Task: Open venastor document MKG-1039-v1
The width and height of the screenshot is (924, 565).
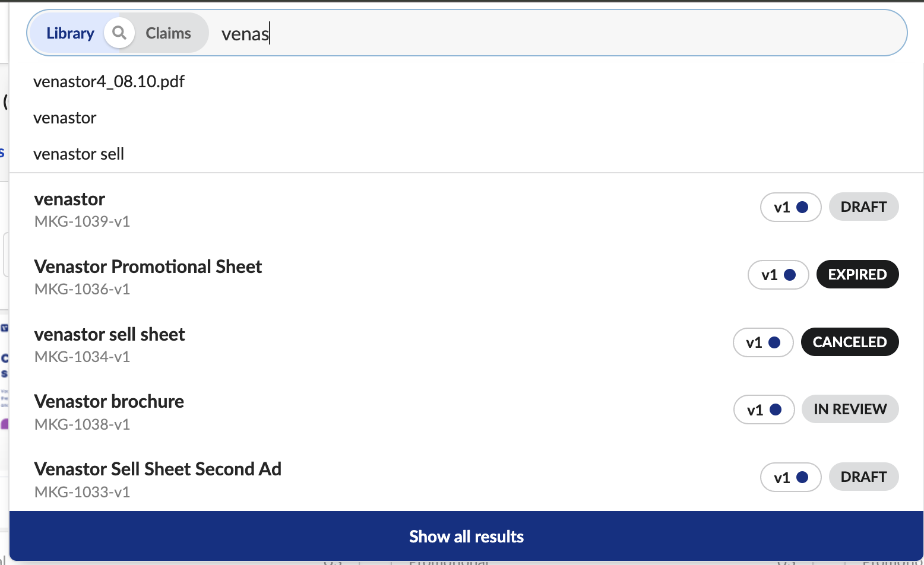Action: [466, 208]
